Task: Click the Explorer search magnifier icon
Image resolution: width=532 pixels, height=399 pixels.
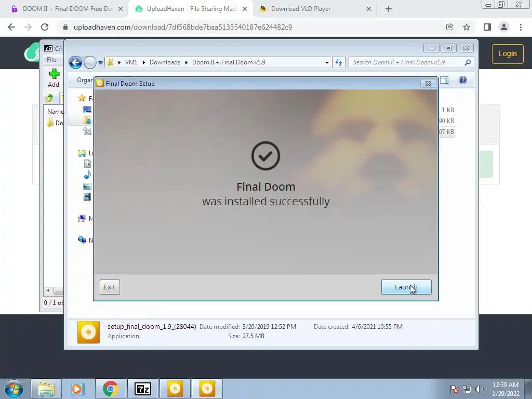Action: click(468, 62)
